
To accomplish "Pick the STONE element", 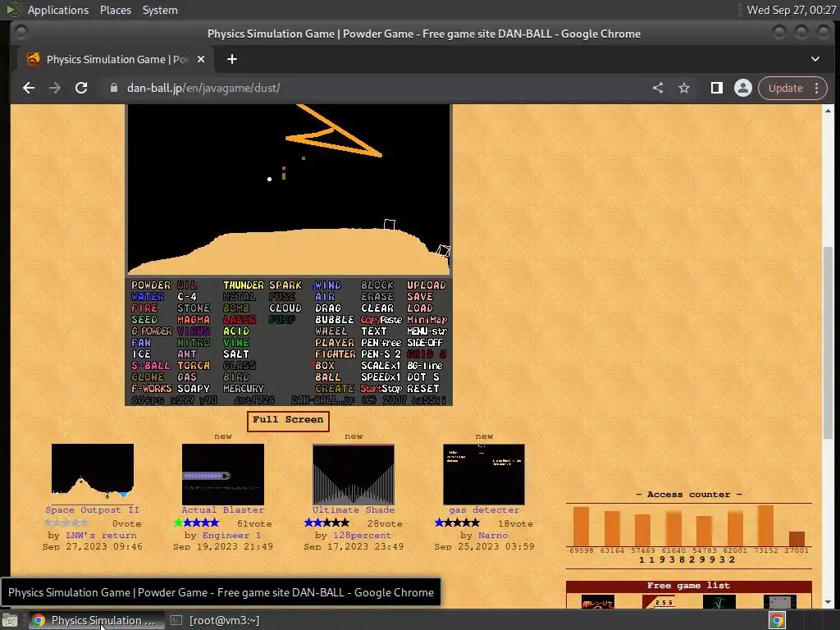I will (x=194, y=308).
